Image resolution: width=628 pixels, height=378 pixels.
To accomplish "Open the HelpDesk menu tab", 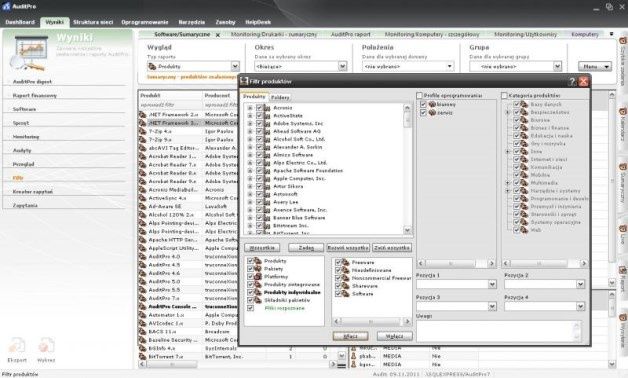I will point(258,22).
